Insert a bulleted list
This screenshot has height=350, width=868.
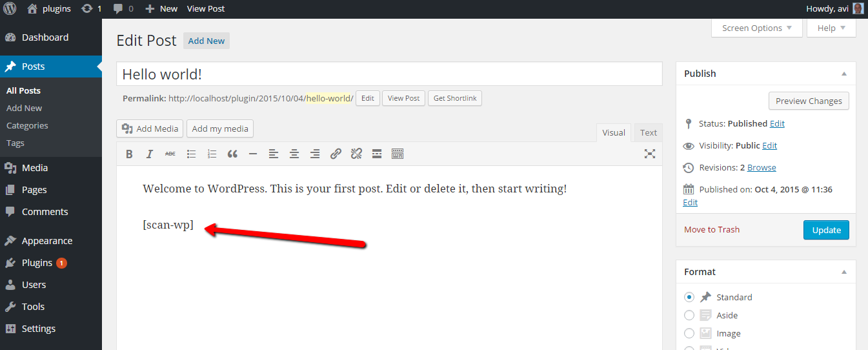coord(191,154)
